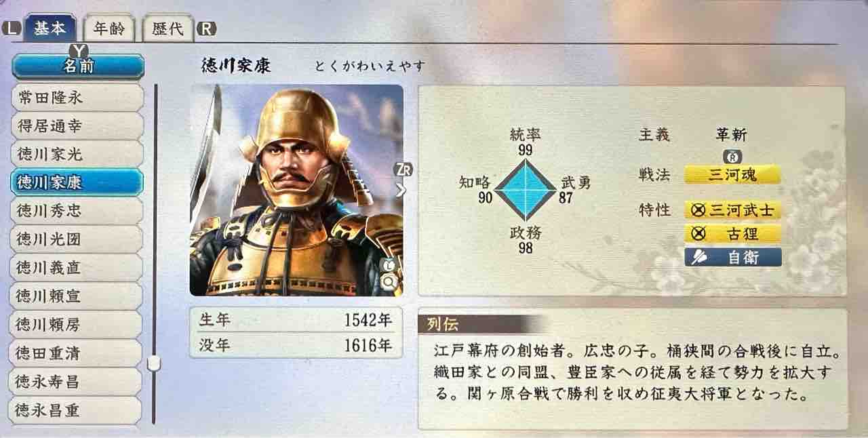
Task: Select 徳川家光 in the name list
Action: [x=77, y=154]
